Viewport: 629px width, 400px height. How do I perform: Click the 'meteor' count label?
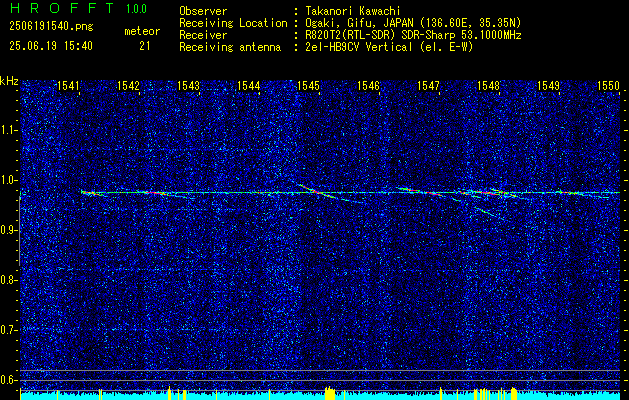click(142, 31)
